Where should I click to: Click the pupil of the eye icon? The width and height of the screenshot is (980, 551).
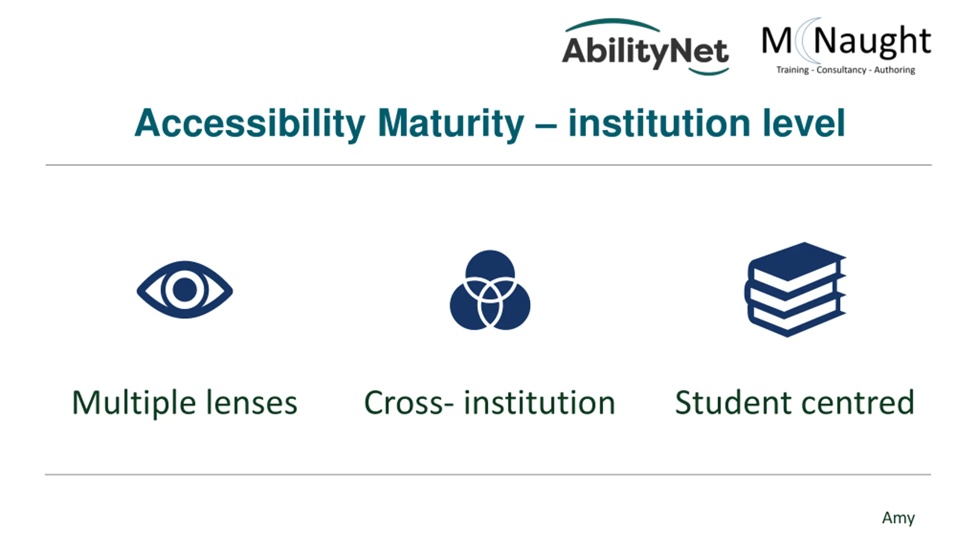click(x=185, y=290)
